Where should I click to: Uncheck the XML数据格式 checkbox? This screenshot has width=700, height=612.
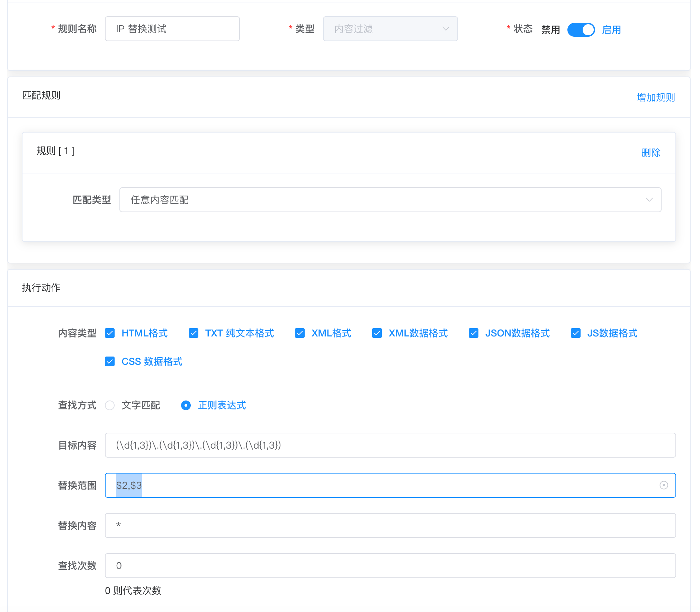(x=377, y=333)
